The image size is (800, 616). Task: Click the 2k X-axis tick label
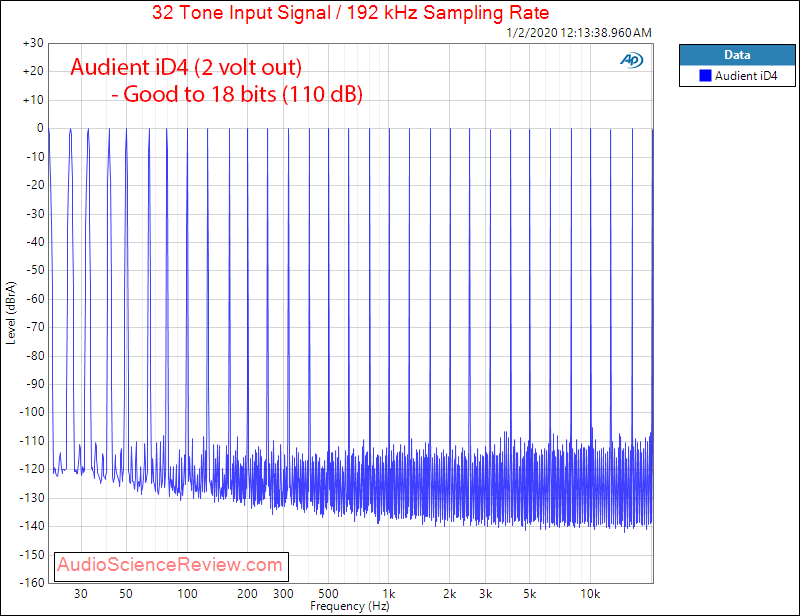(449, 594)
